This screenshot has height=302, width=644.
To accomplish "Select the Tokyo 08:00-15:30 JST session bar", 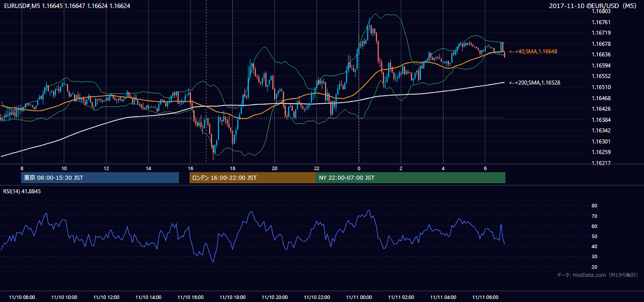I will [100, 178].
